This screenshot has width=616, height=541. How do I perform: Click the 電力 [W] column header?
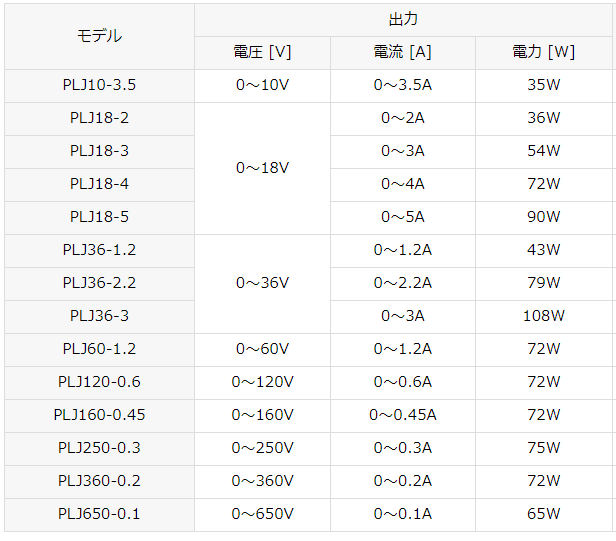[544, 53]
